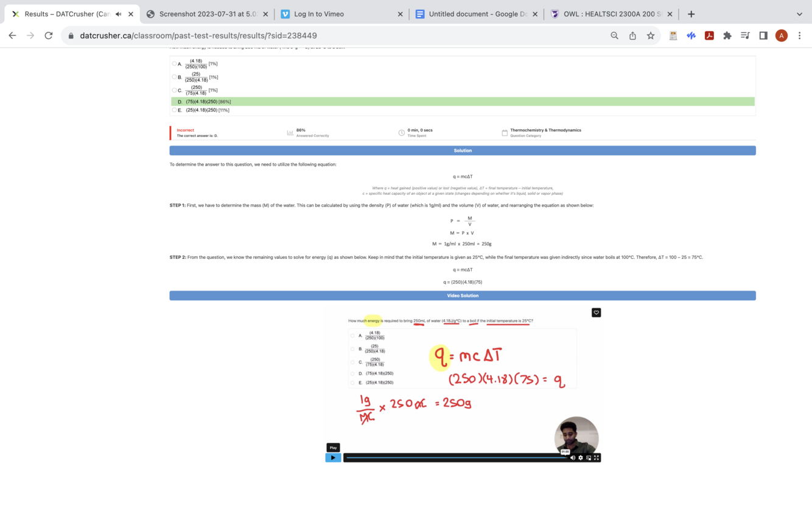The image size is (812, 508).
Task: Enable picture-in-picture for the video
Action: tap(589, 457)
